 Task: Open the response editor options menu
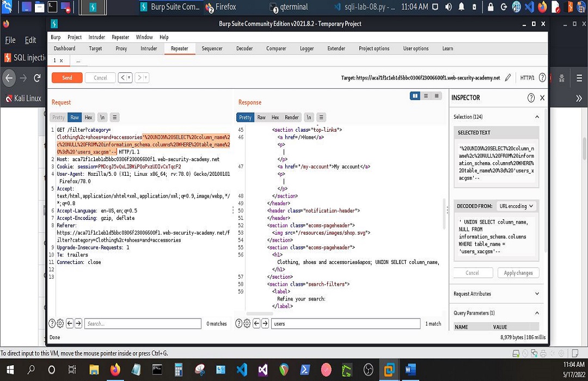click(321, 118)
